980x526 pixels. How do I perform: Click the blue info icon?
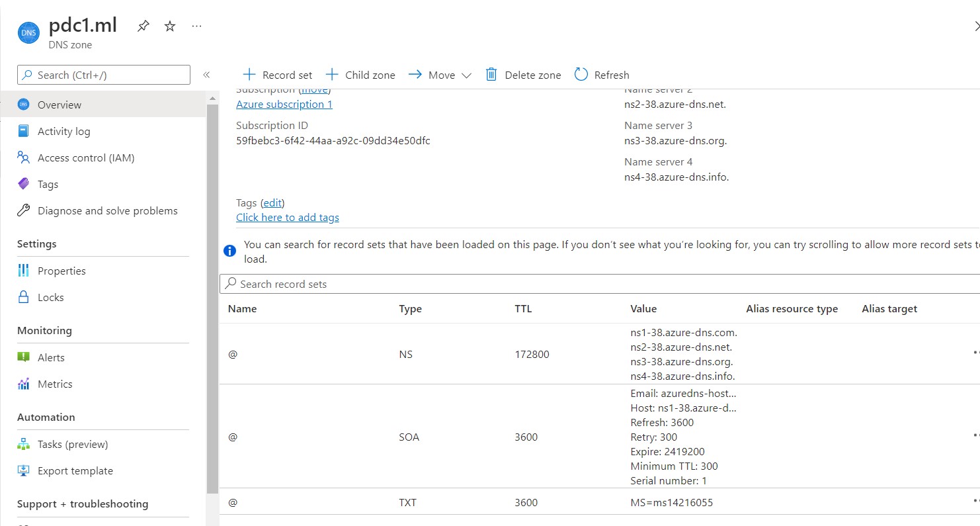[x=229, y=251]
